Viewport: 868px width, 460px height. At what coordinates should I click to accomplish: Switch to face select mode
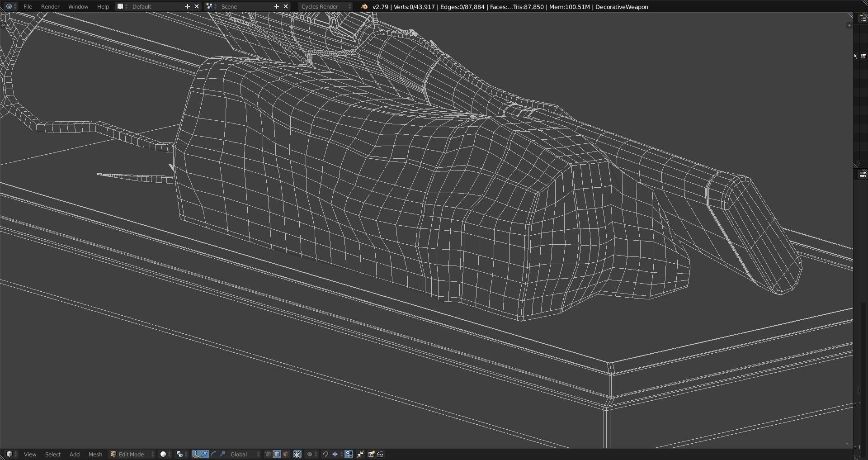286,454
